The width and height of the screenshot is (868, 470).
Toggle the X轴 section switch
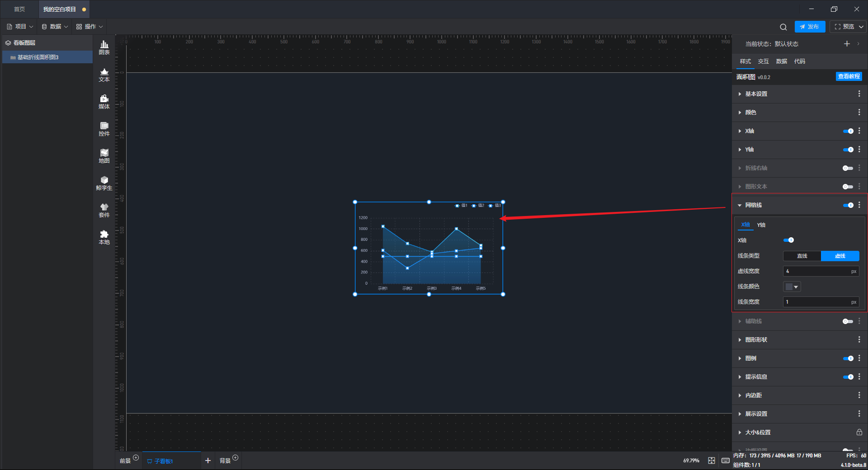[848, 131]
